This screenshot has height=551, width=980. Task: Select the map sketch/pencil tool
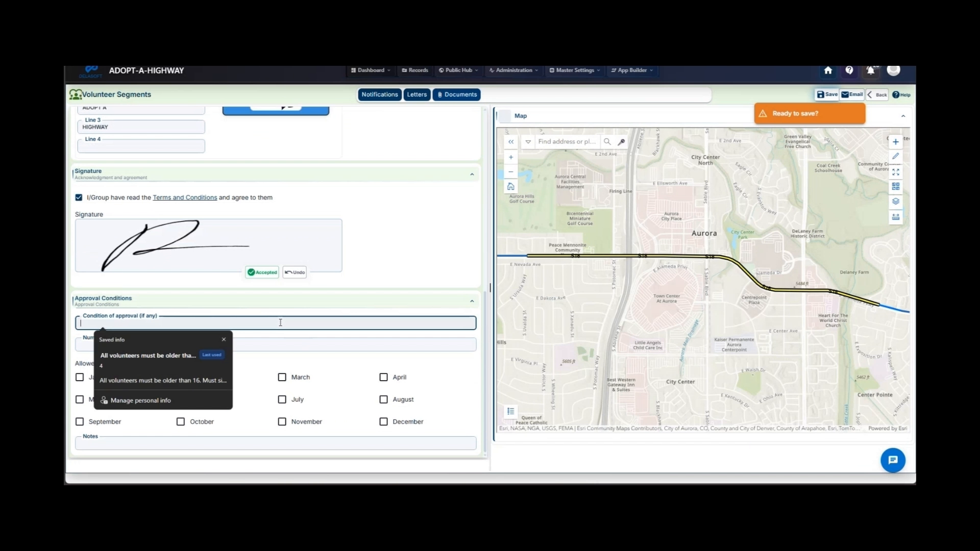(x=896, y=156)
